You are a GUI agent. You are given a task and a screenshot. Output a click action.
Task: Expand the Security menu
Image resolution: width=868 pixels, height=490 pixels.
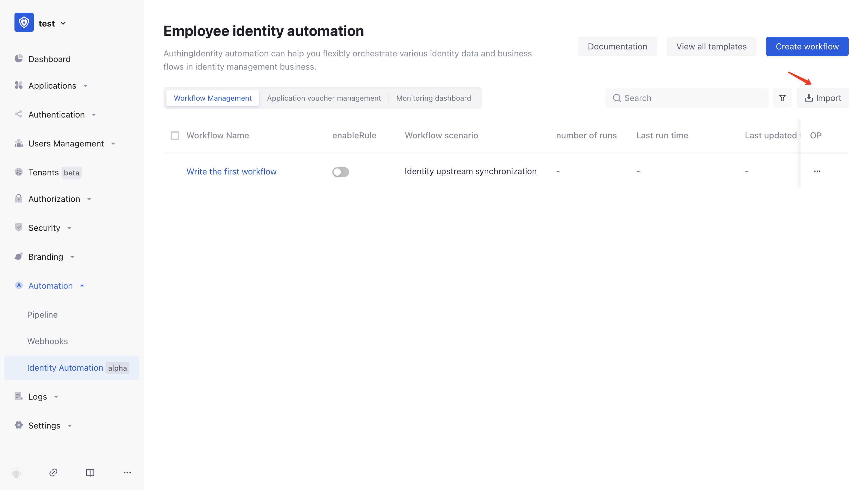click(x=44, y=228)
